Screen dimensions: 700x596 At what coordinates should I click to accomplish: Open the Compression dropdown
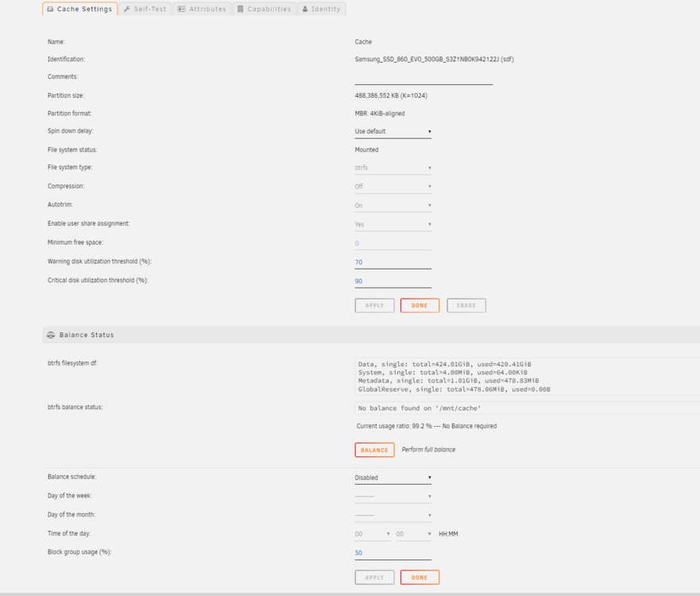(x=393, y=187)
